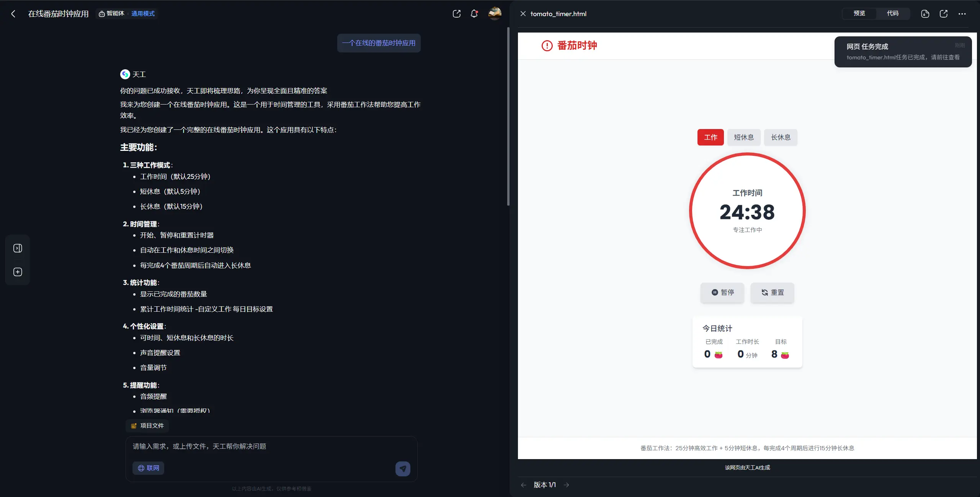Open the notifications bell
The width and height of the screenshot is (980, 497).
474,14
